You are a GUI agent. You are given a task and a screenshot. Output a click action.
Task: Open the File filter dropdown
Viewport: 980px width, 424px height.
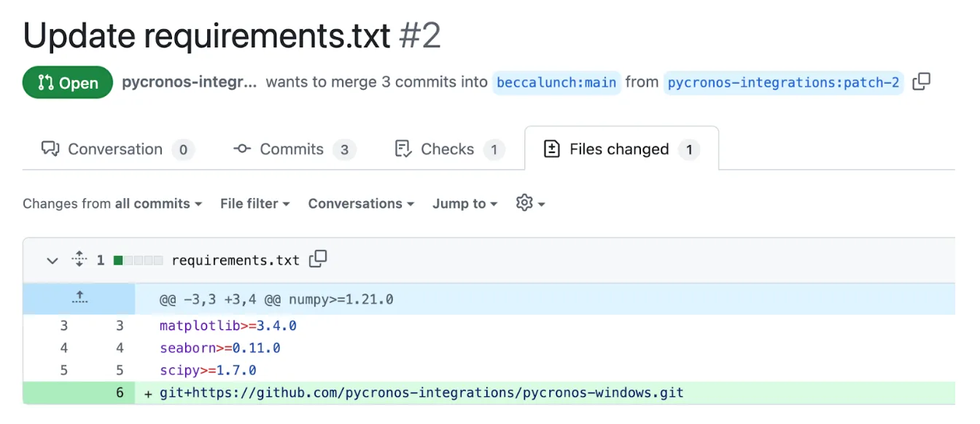[254, 203]
